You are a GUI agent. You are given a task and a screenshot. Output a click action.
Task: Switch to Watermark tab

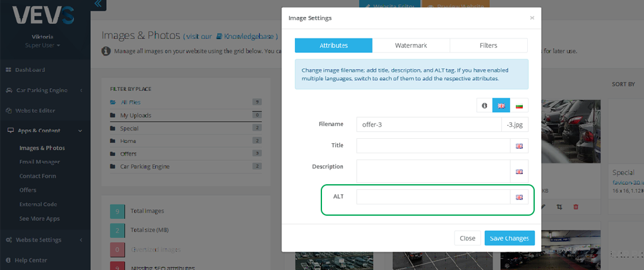tap(411, 45)
